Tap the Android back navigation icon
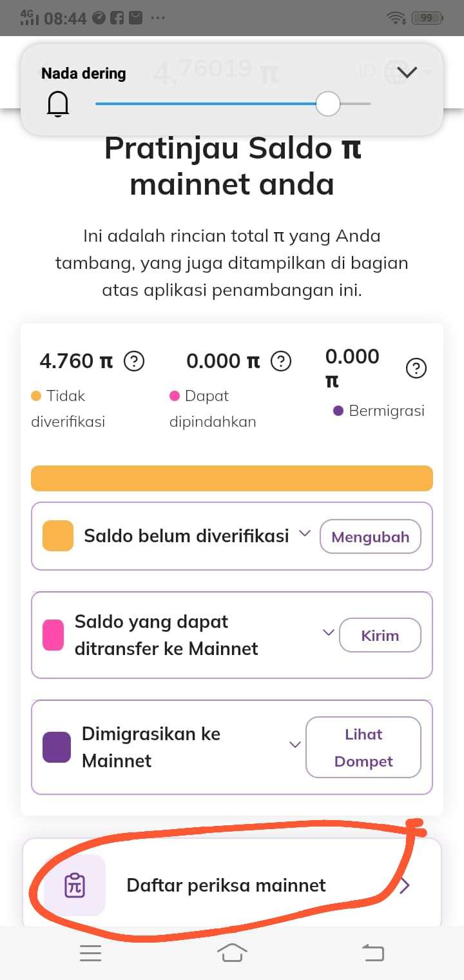This screenshot has height=980, width=464. [x=373, y=952]
